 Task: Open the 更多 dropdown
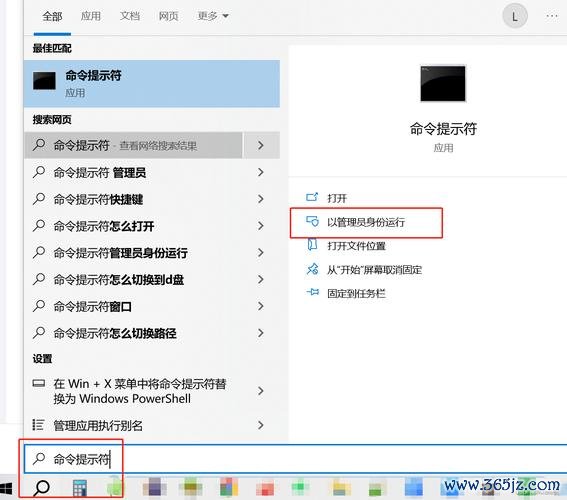213,16
